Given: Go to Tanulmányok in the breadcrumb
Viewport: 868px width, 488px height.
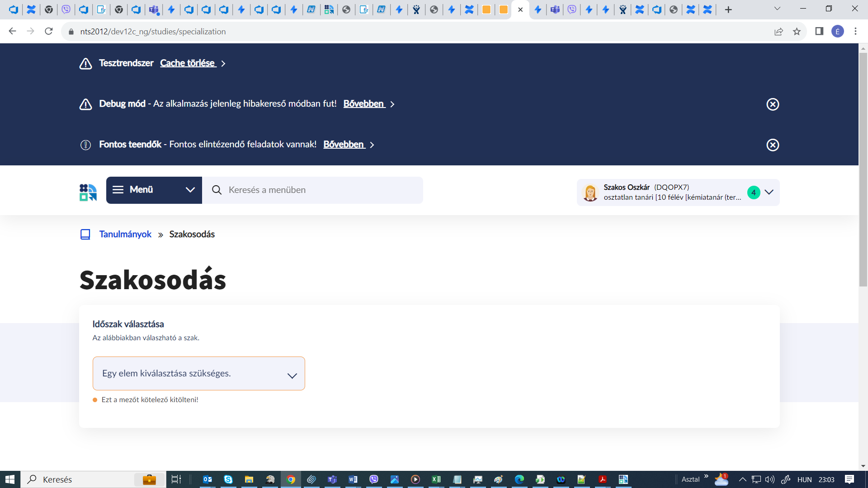Looking at the screenshot, I should tap(125, 235).
